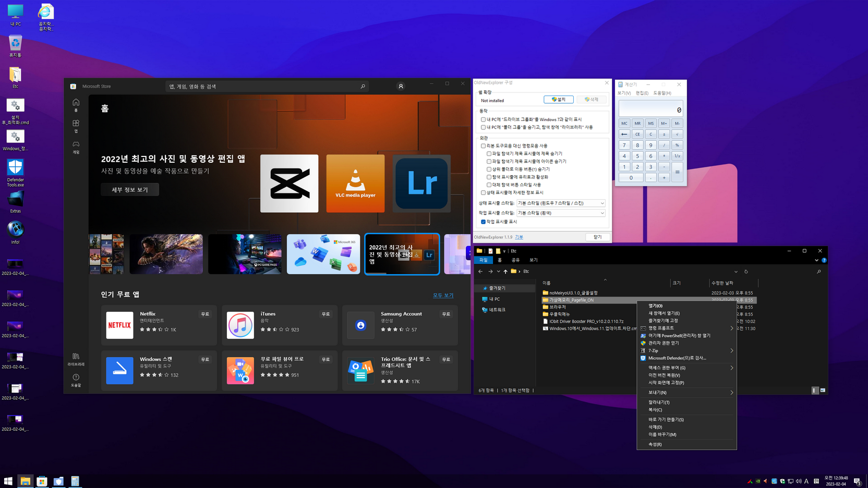Viewport: 868px width, 488px height.
Task: Check 탐색 표시줄에 유리효과 활성화
Action: pos(489,177)
